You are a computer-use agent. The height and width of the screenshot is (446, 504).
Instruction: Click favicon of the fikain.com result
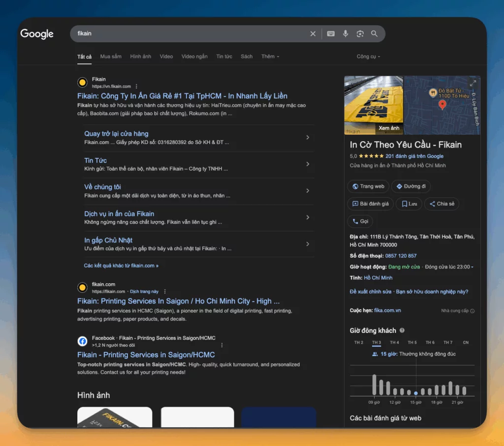click(82, 287)
